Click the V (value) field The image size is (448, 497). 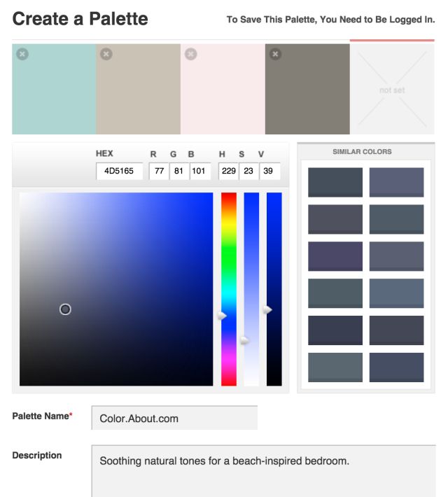pyautogui.click(x=269, y=171)
